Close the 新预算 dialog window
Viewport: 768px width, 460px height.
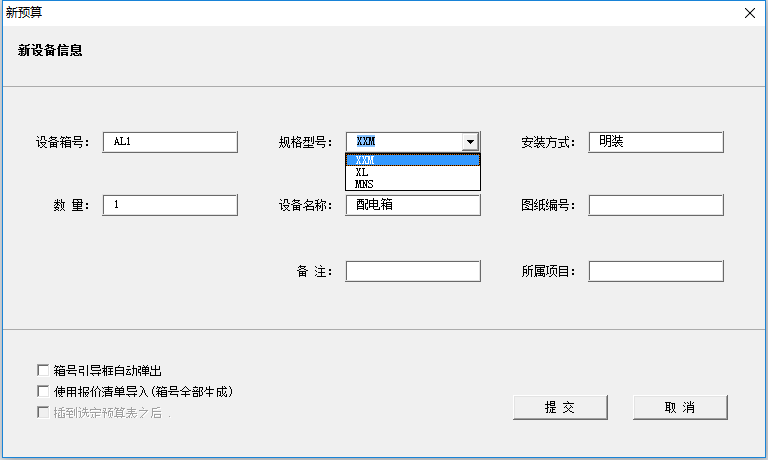749,13
